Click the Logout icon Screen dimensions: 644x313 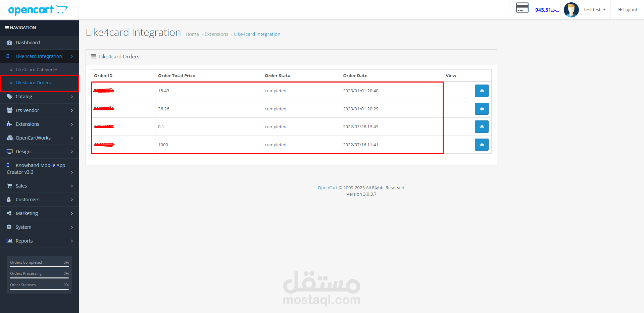(620, 10)
